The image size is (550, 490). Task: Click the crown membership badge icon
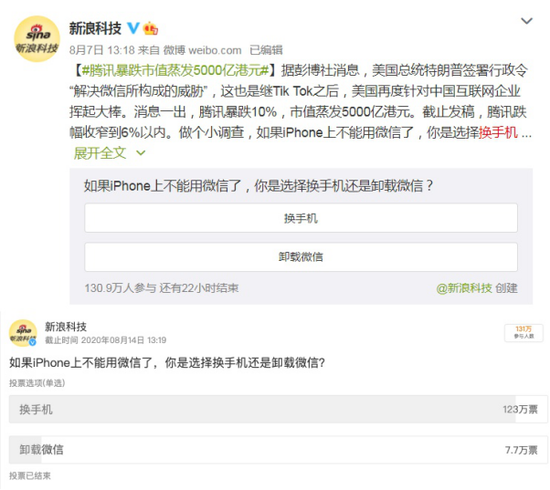click(x=150, y=28)
